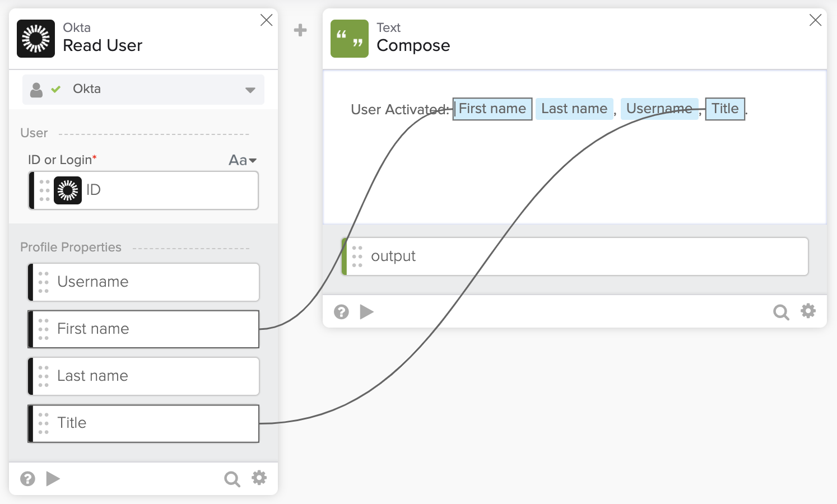Viewport: 837px width, 504px height.
Task: Run the Read User card test
Action: 53,479
